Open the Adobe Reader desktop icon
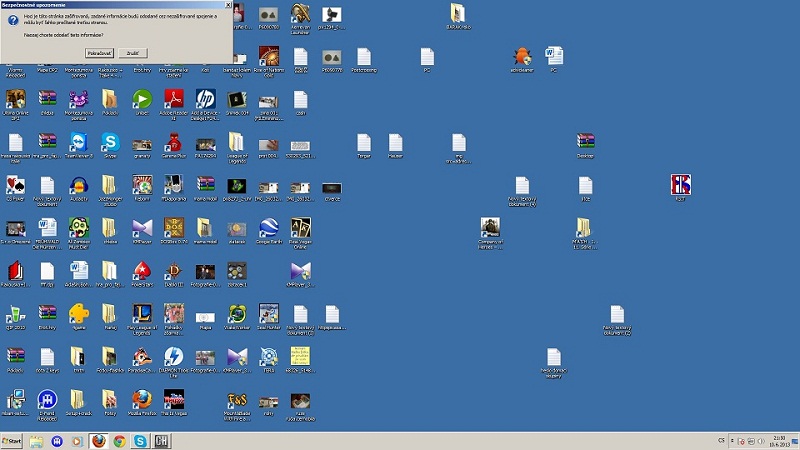 point(173,98)
